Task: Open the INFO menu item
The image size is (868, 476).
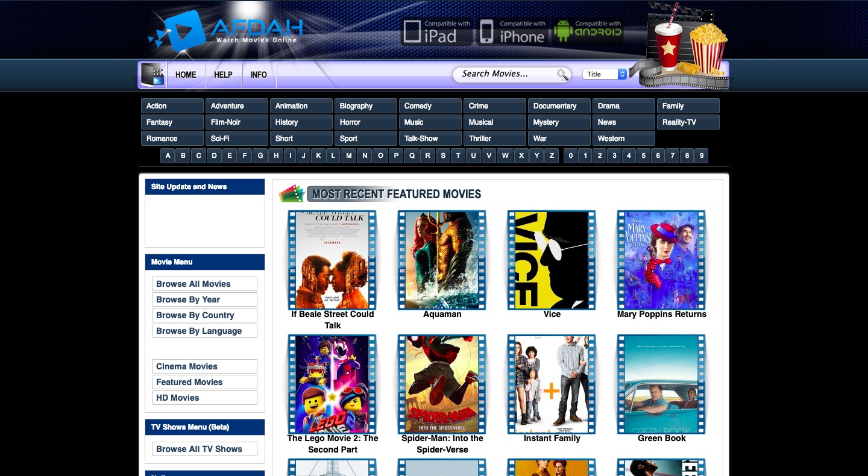Action: (x=259, y=75)
